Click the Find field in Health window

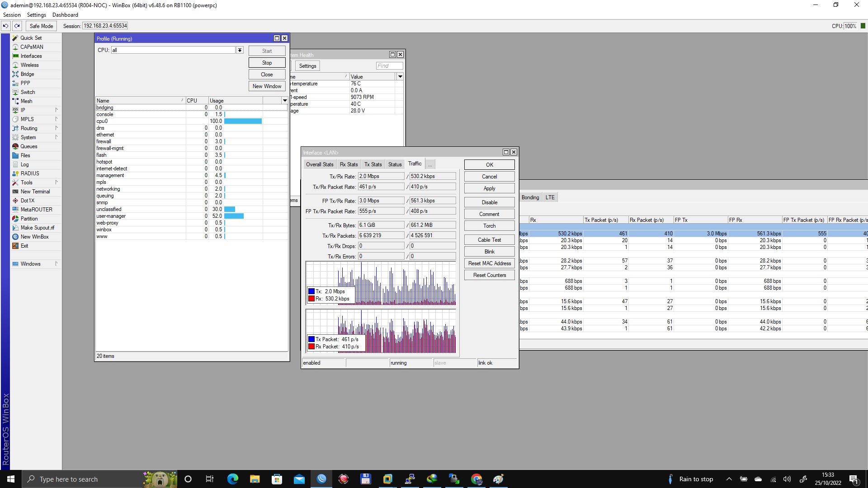pyautogui.click(x=389, y=66)
